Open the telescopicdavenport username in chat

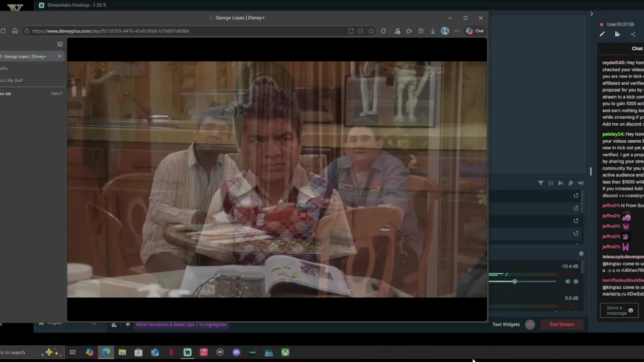point(623,257)
